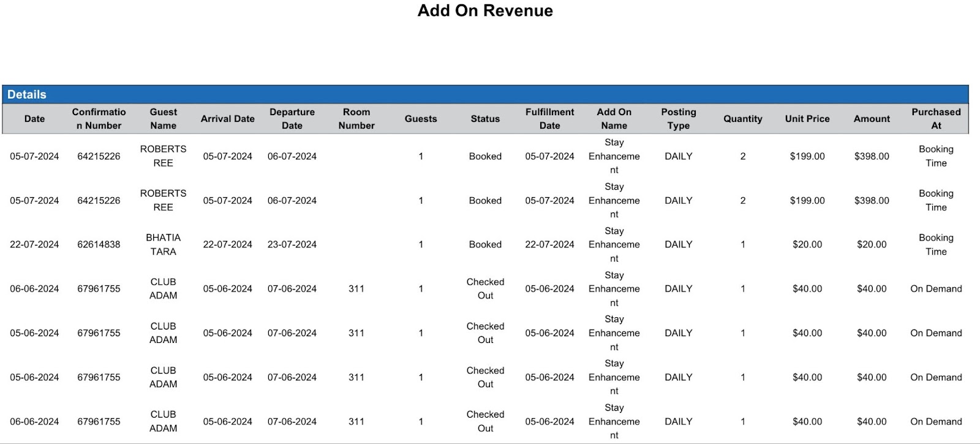
Task: Select the Guests column header
Action: coord(421,119)
